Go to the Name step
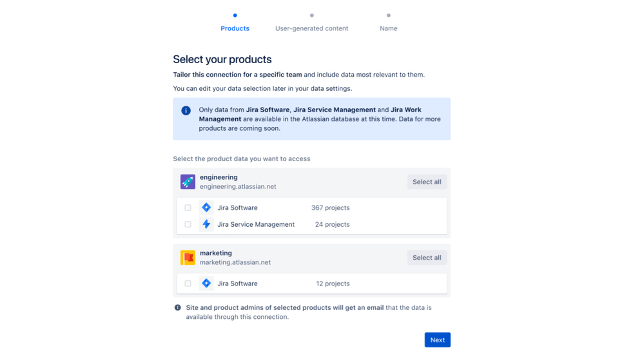The width and height of the screenshot is (644, 364). 389,28
